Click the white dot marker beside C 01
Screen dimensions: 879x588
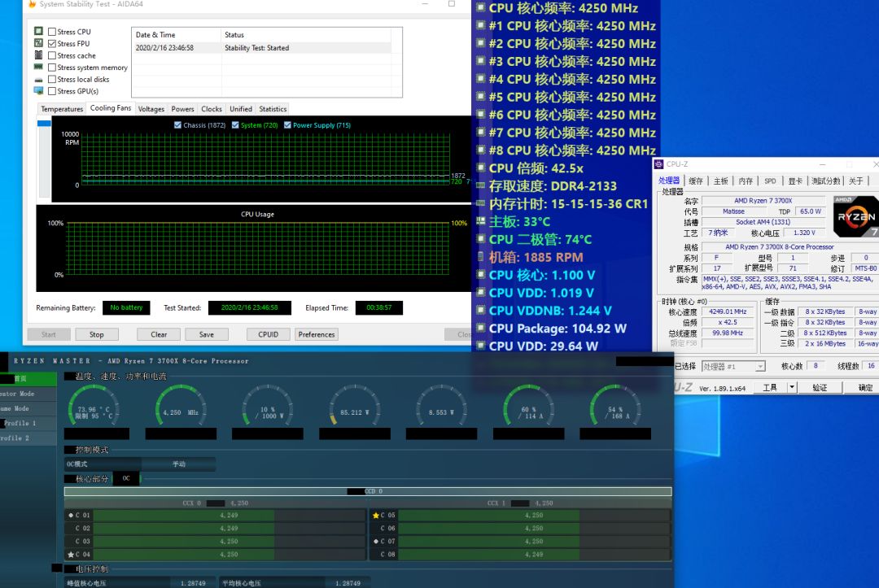(x=71, y=515)
